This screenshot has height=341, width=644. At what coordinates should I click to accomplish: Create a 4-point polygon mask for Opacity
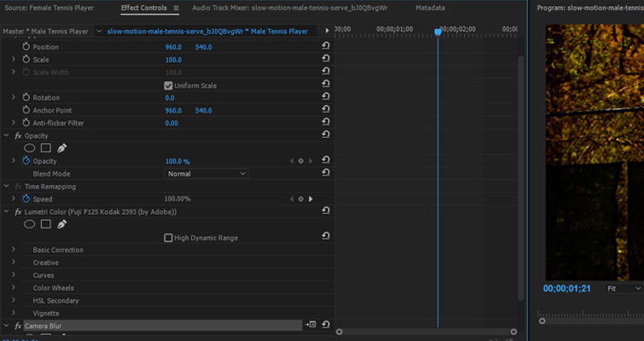[x=45, y=148]
